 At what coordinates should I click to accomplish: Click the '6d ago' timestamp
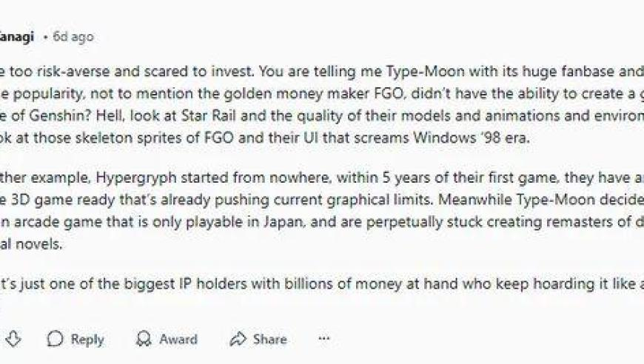click(73, 37)
